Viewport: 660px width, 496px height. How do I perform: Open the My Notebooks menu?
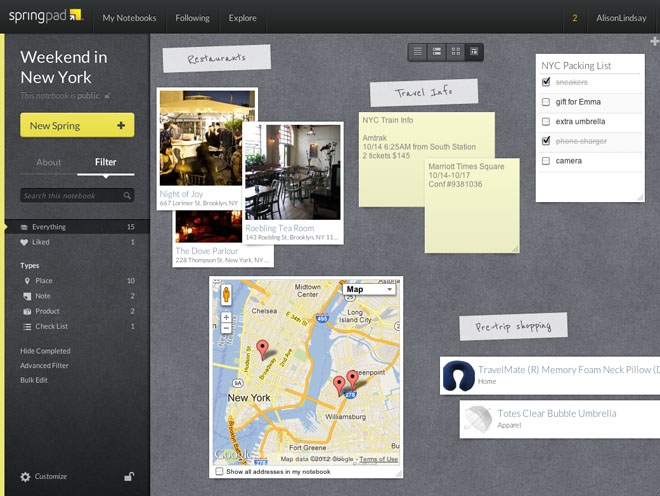click(129, 18)
